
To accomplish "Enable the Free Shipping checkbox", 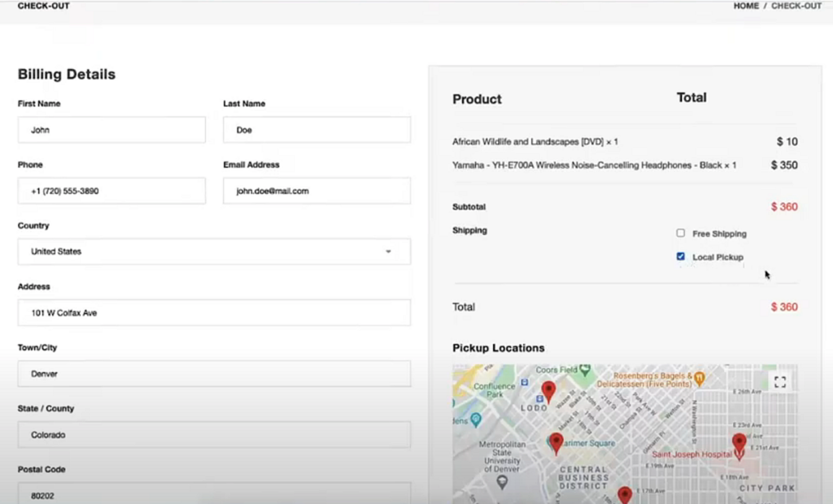I will 681,233.
